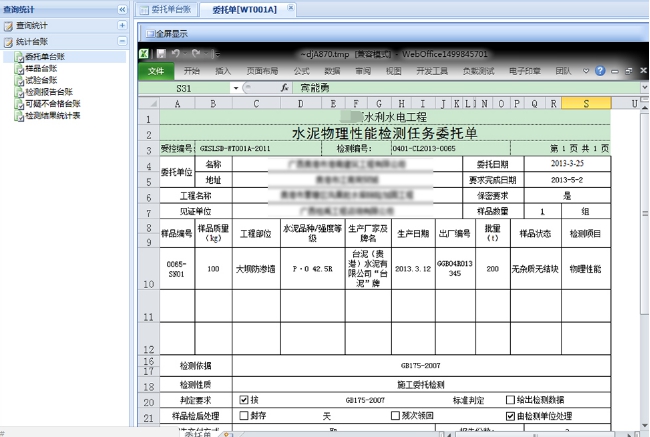Click the Excel save icon
Viewport: 650px width, 437px height.
(160, 52)
